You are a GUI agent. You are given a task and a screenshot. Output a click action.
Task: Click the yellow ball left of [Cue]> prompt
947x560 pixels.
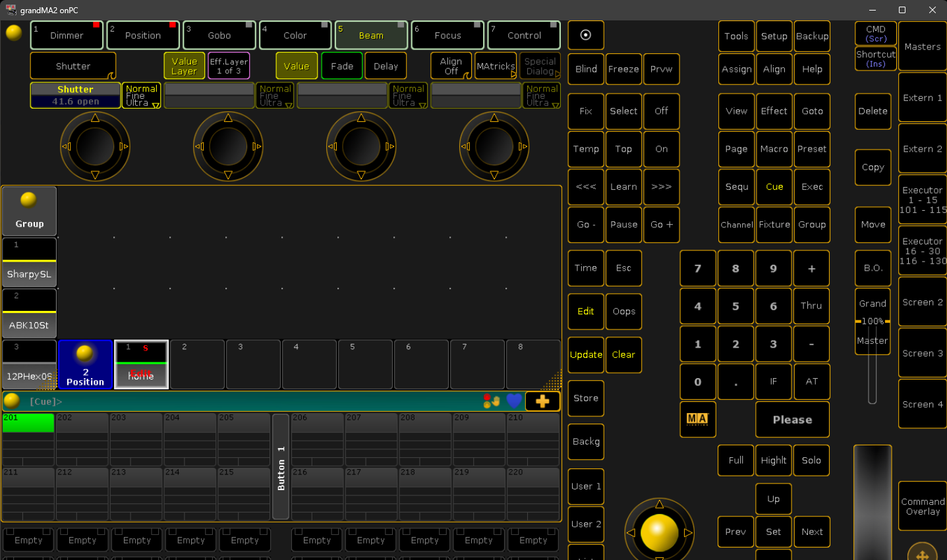(12, 401)
